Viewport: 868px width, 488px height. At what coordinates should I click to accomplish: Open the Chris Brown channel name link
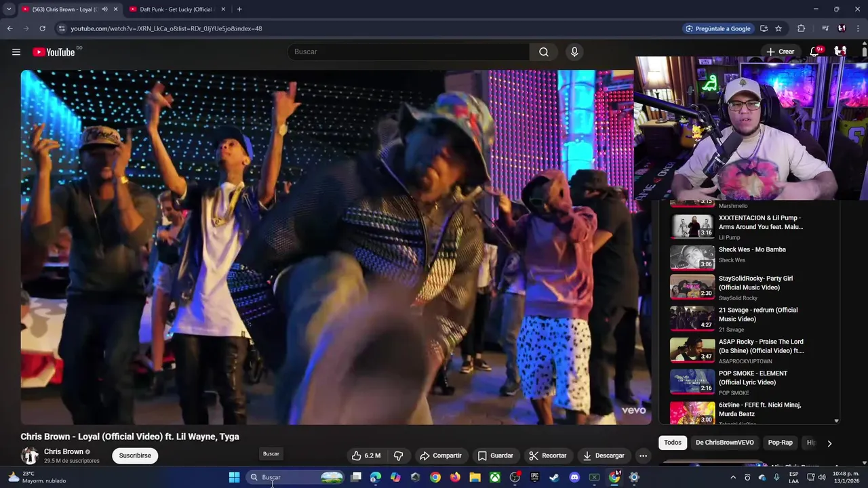tap(64, 451)
